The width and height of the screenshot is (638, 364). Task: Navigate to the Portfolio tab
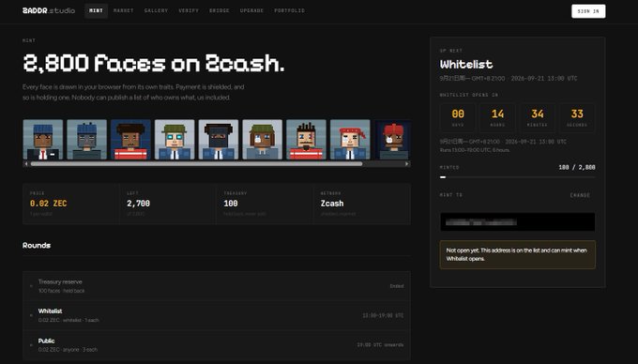(289, 11)
